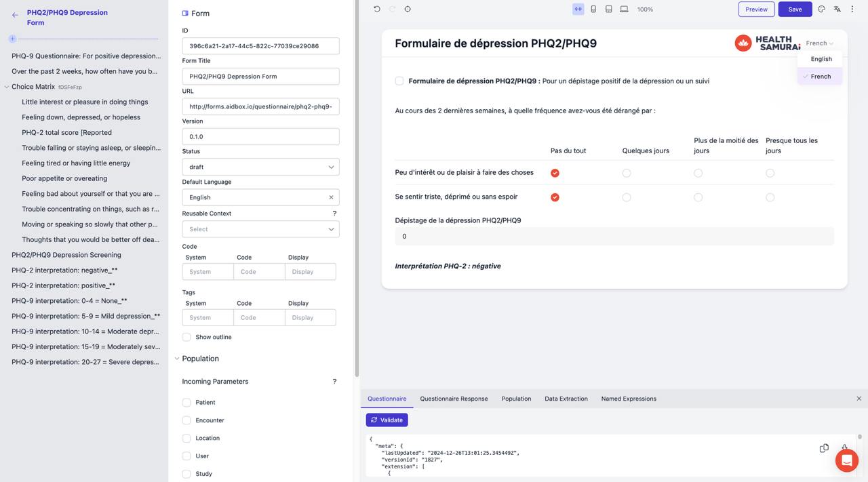This screenshot has height=482, width=868.
Task: Open the Reusable Context select dropdown
Action: [x=260, y=228]
